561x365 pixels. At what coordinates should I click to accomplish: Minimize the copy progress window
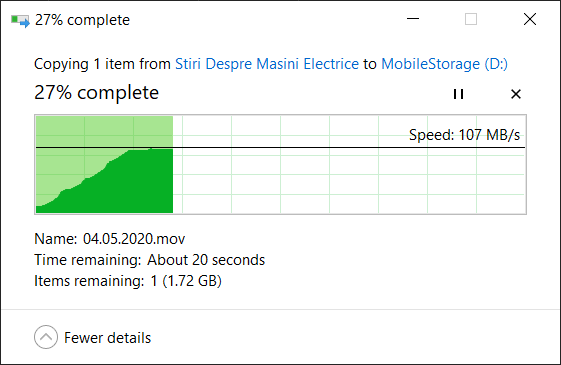pyautogui.click(x=413, y=19)
